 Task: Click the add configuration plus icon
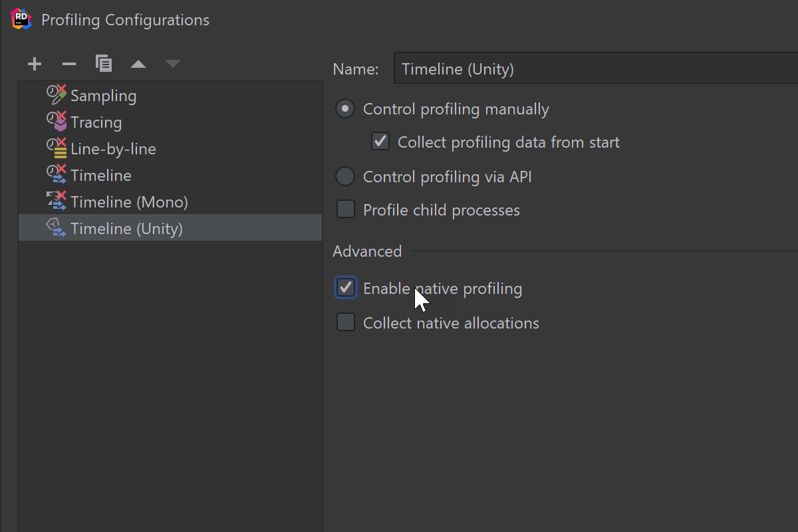click(x=35, y=64)
